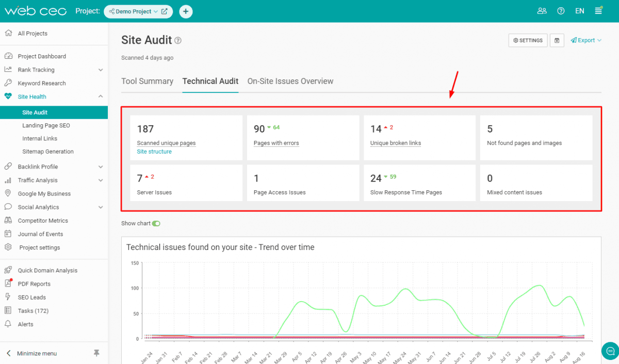Screen dimensions: 619x364
Task: Click the PDF Reports icon
Action: tap(8, 283)
